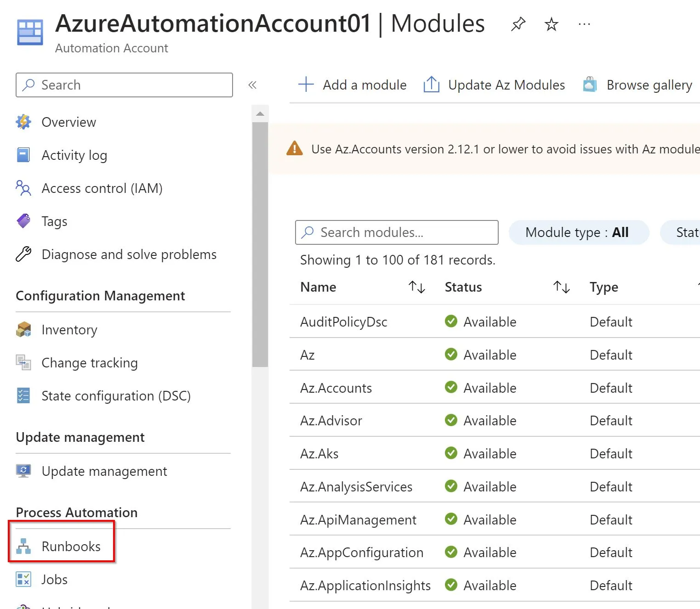Viewport: 700px width, 609px height.
Task: Click the sidebar scrollbar thumb
Action: [x=260, y=244]
